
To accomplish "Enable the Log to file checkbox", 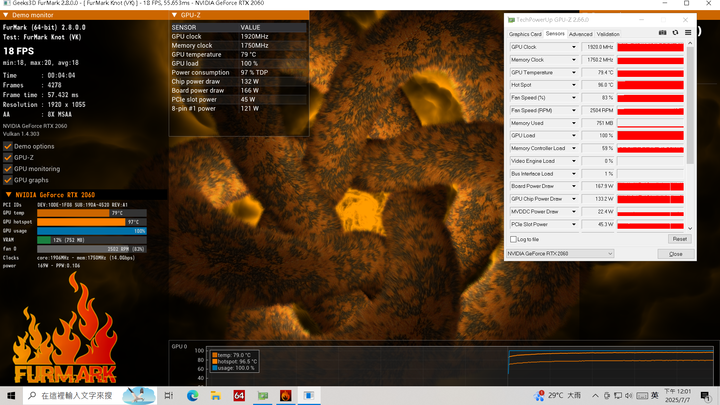I will point(513,239).
